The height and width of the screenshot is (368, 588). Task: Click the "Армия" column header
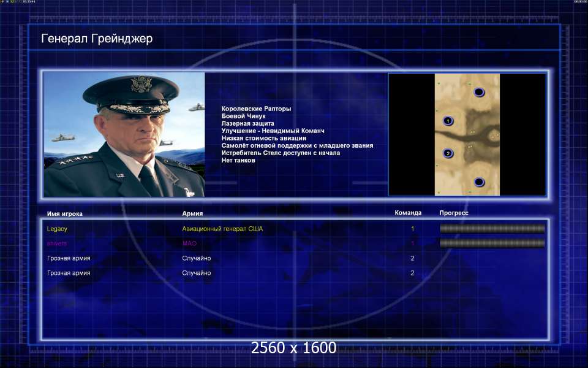pyautogui.click(x=192, y=213)
